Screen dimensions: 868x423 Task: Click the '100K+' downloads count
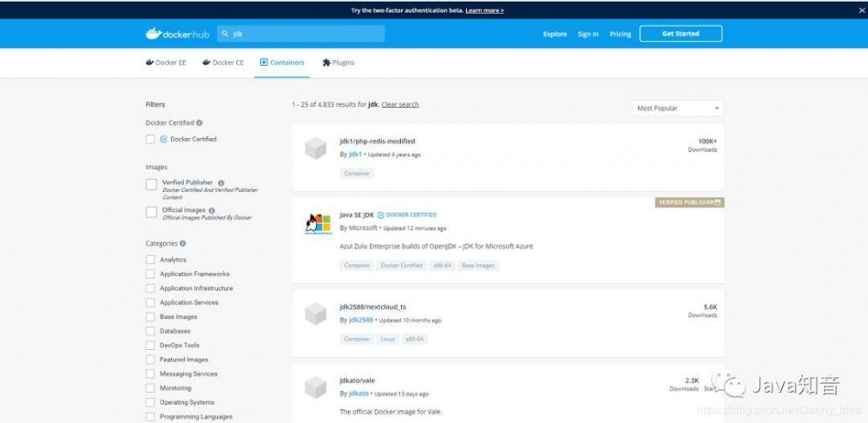point(707,142)
